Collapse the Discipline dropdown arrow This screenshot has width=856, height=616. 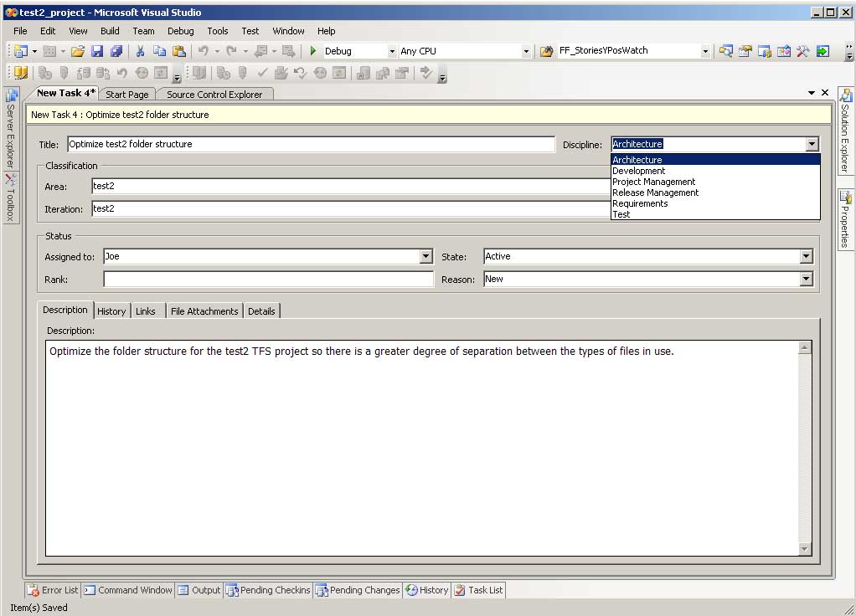pos(812,144)
